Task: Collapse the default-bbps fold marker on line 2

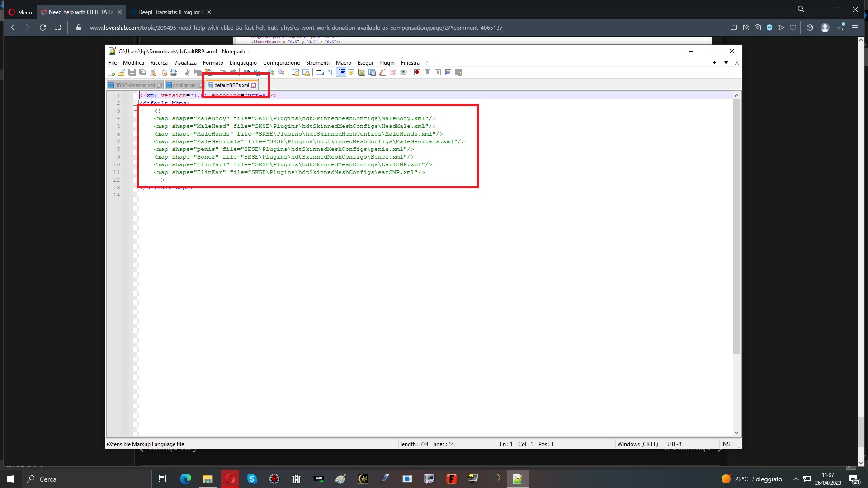Action: [135, 103]
